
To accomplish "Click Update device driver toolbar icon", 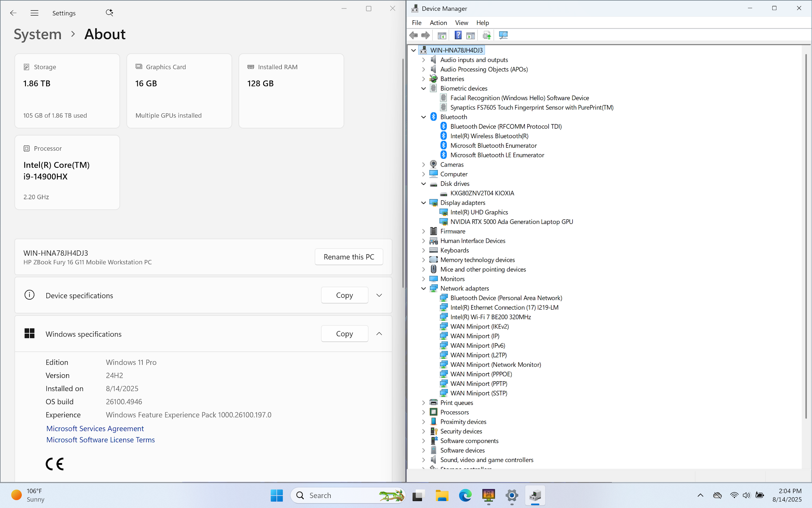I will click(487, 35).
